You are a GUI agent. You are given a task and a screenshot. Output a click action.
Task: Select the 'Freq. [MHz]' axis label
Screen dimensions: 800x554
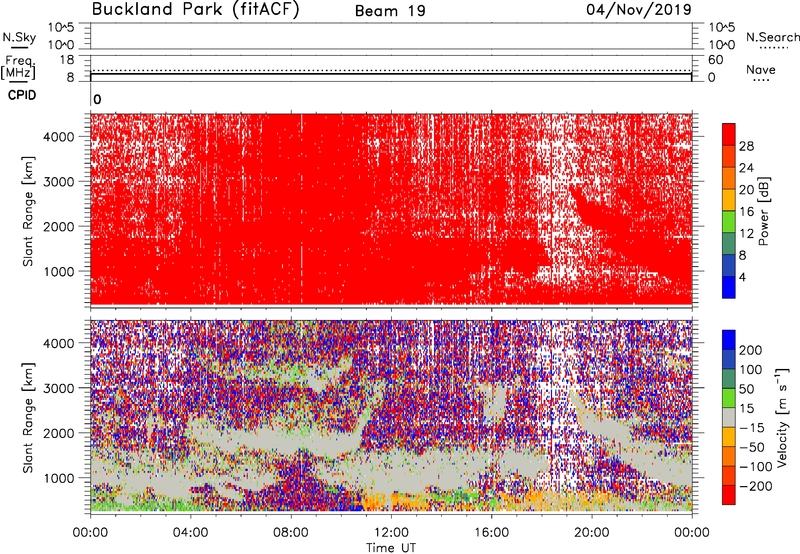[x=18, y=67]
